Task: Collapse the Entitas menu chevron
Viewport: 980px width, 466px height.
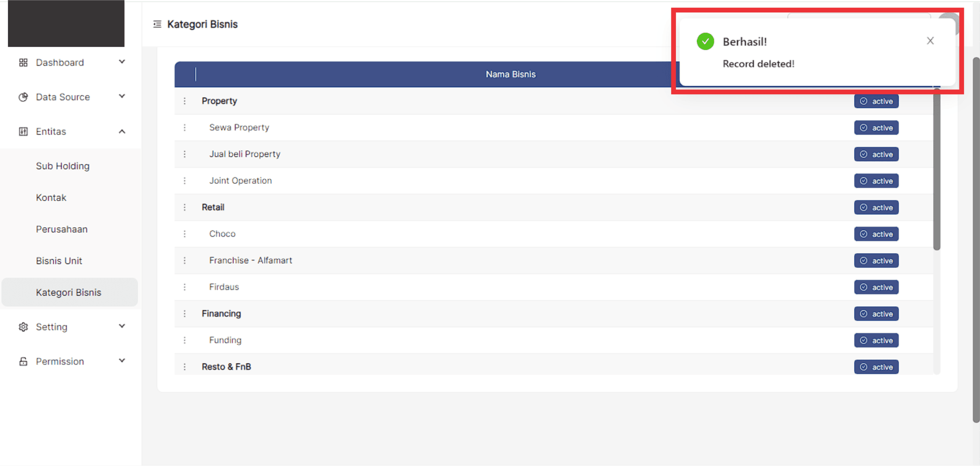Action: pos(122,131)
